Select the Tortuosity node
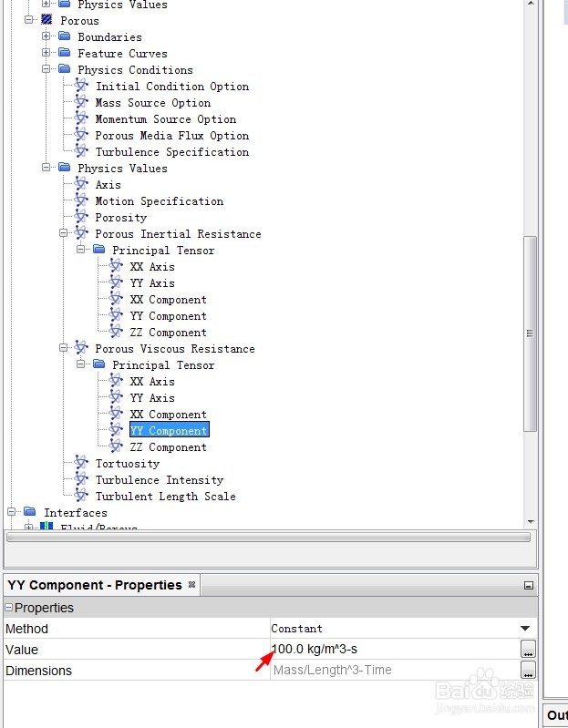 point(128,464)
